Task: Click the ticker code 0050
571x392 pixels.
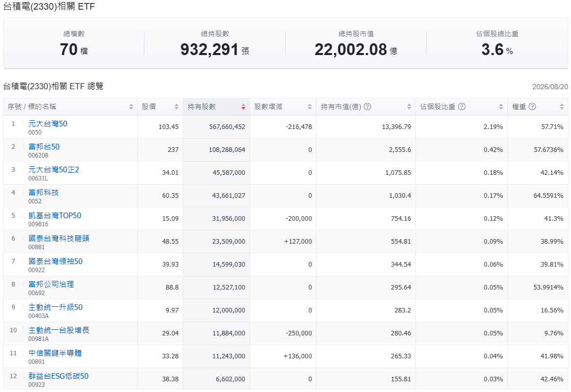Action: (x=35, y=133)
